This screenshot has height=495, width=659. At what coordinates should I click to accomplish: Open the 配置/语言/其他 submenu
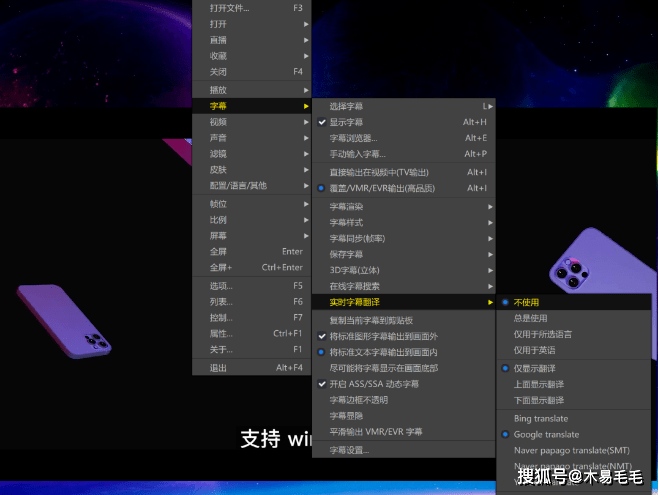click(x=238, y=186)
